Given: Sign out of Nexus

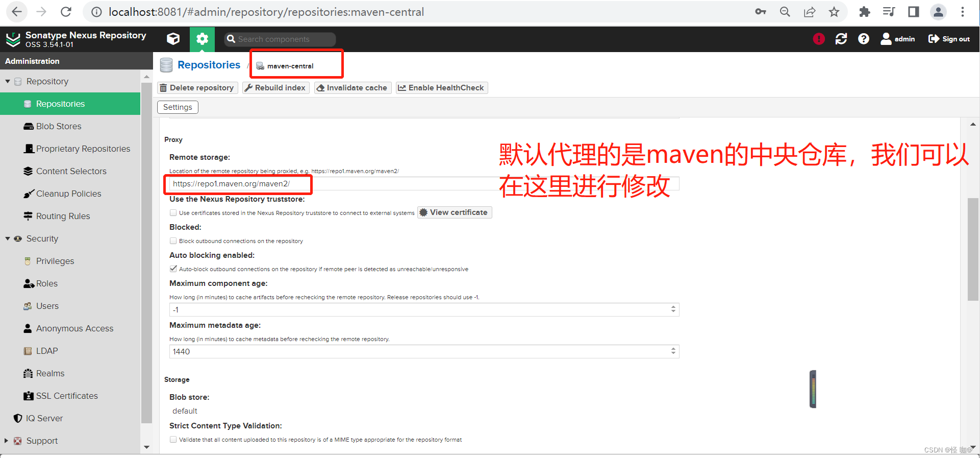Looking at the screenshot, I should click(x=949, y=39).
